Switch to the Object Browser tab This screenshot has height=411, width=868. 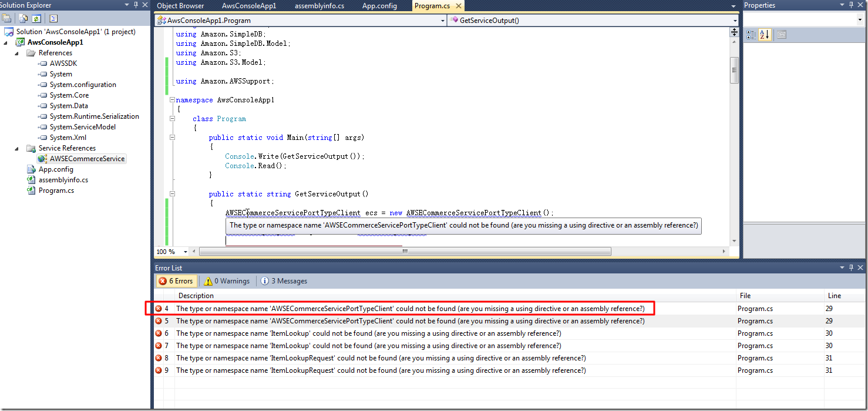[x=180, y=6]
